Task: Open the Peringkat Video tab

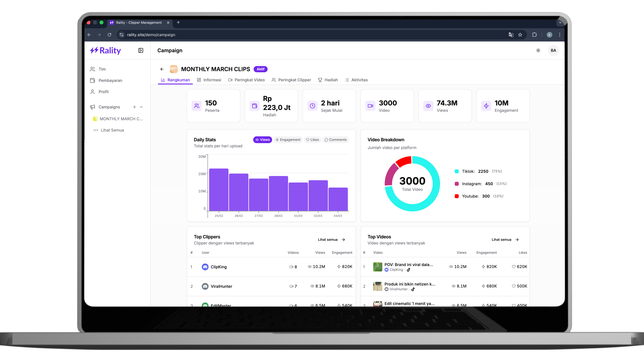Action: point(247,80)
